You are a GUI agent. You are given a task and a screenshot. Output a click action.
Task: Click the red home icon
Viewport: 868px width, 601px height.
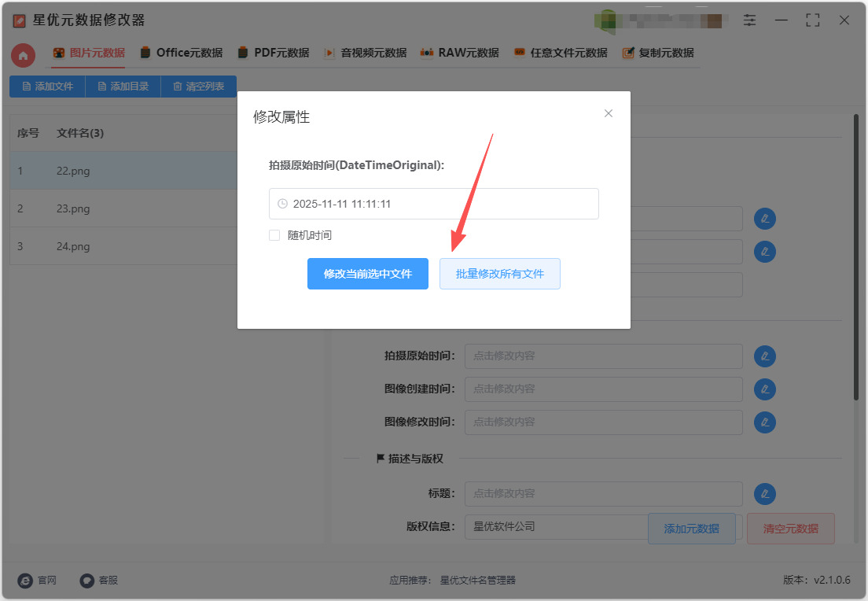(x=24, y=55)
